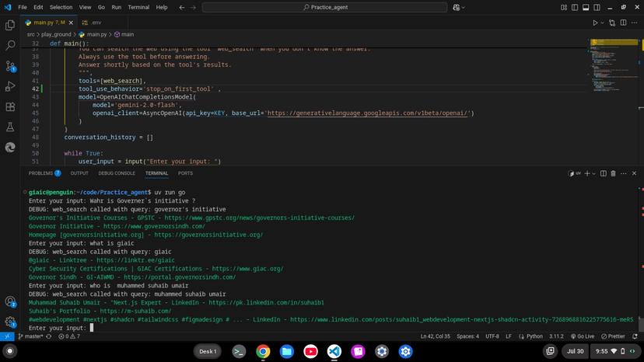Screen dimensions: 644x362
Task: Expand the new terminal launch profile dropdown
Action: pyautogui.click(x=593, y=173)
